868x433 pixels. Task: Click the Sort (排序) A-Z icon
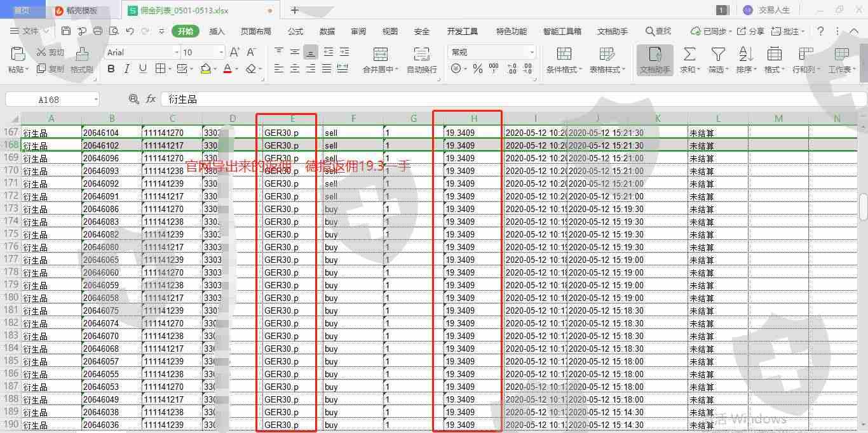(746, 60)
